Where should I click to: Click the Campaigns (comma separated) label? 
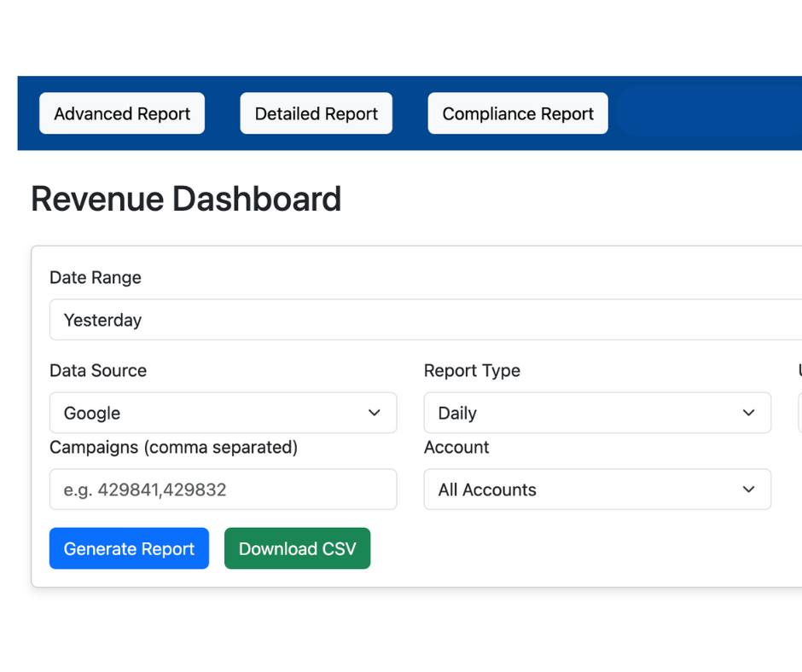pos(173,447)
